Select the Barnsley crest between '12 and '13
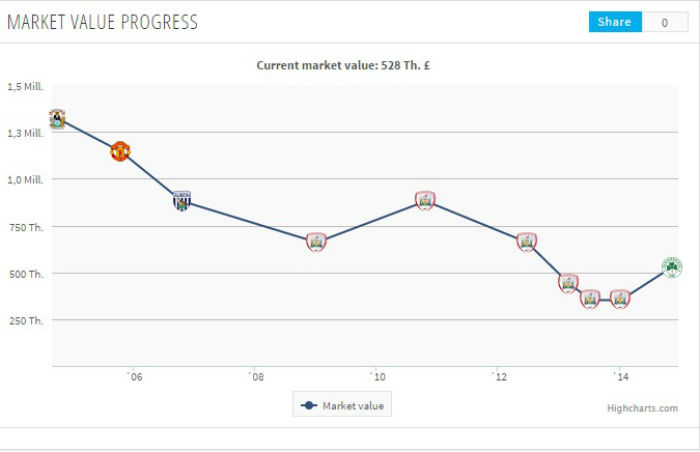This screenshot has width=700, height=452. tap(527, 241)
